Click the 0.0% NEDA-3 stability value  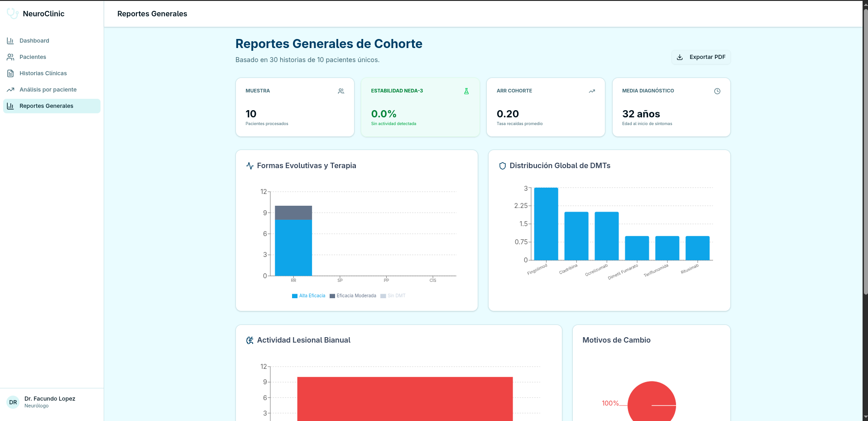tap(384, 114)
